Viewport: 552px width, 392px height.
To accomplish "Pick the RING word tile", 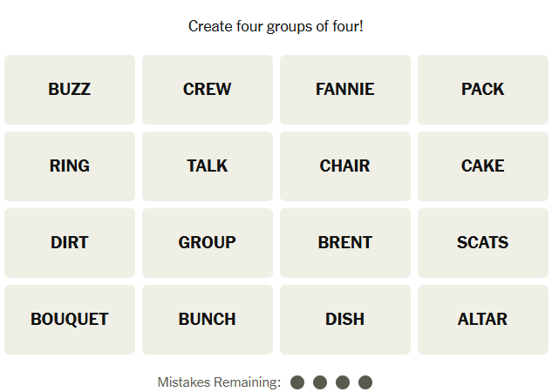I will 70,166.
